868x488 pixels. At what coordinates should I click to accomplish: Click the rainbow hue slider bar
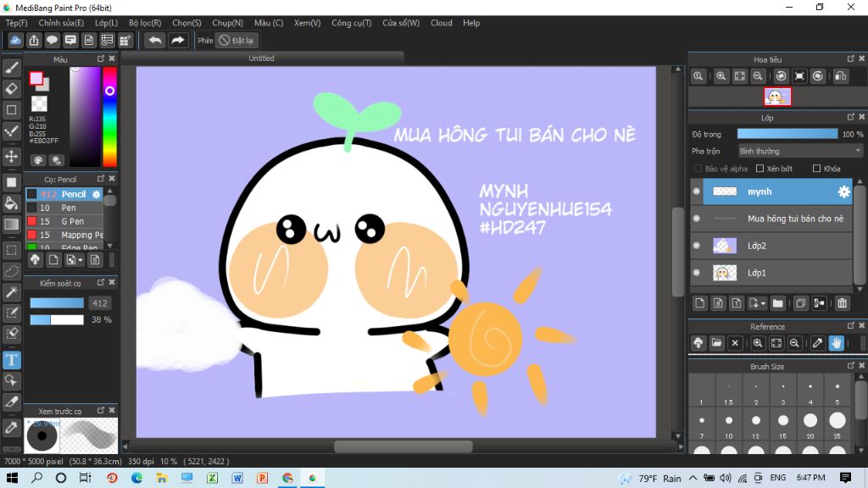109,117
